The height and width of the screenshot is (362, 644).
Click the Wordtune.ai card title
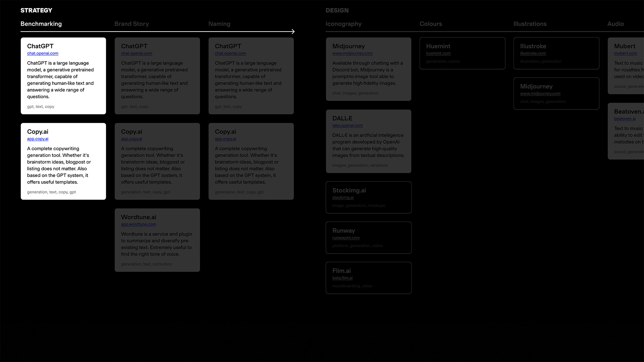click(139, 217)
